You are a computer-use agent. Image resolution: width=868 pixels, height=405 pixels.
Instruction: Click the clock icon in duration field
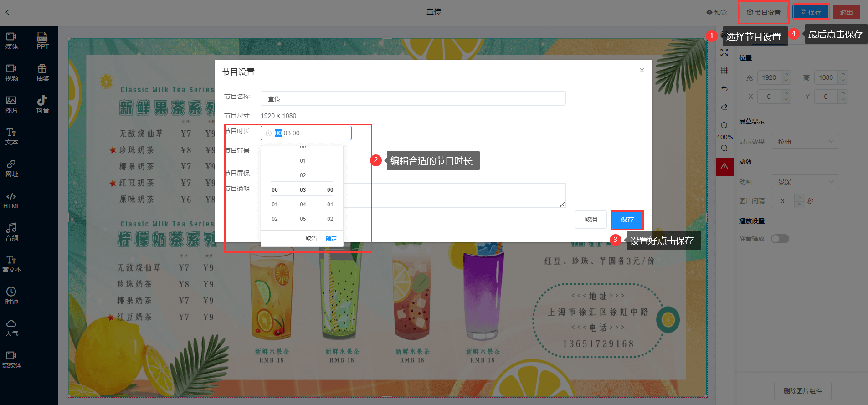268,133
